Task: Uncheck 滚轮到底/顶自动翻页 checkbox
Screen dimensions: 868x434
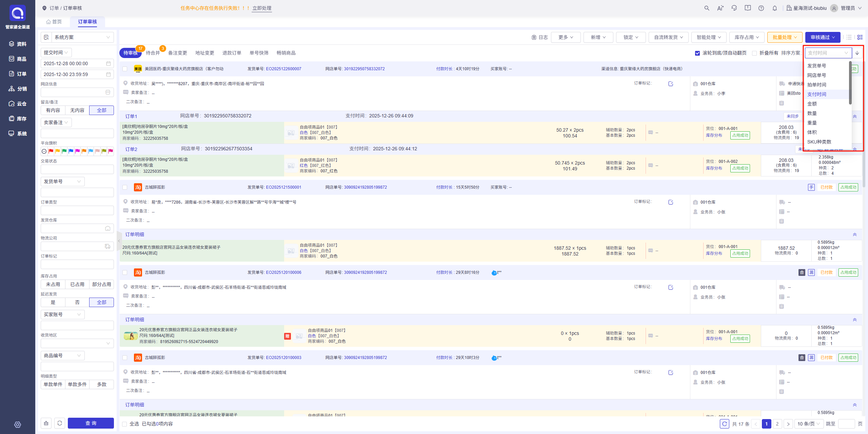Action: (x=697, y=53)
